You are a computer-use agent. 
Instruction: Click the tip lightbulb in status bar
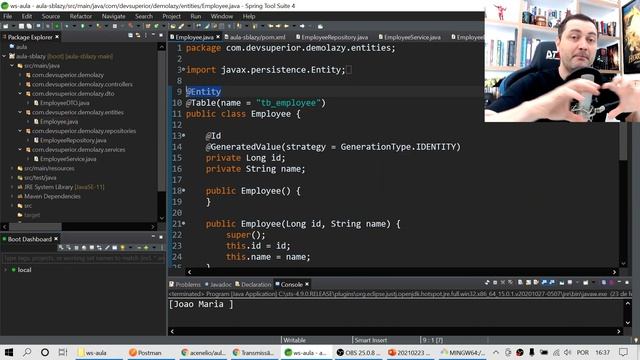(x=636, y=340)
